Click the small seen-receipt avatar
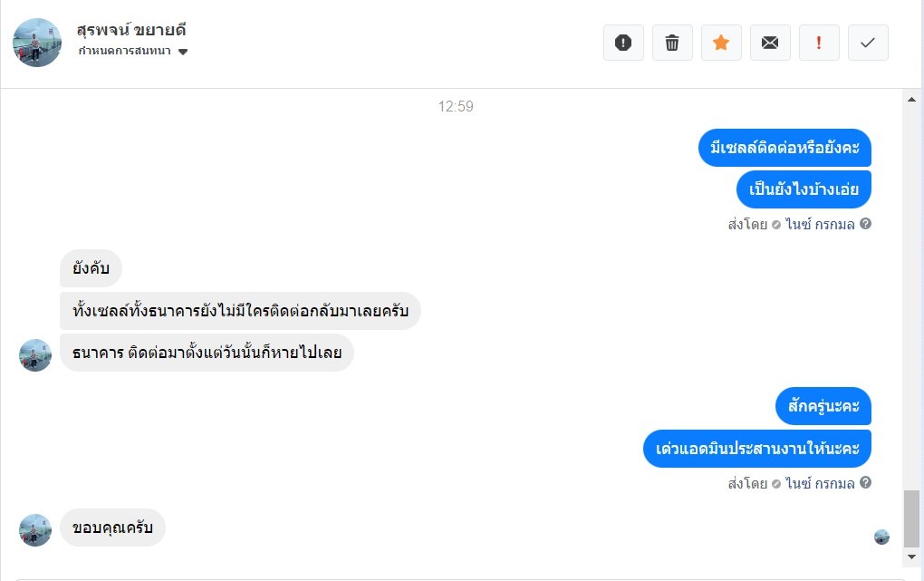 (881, 537)
